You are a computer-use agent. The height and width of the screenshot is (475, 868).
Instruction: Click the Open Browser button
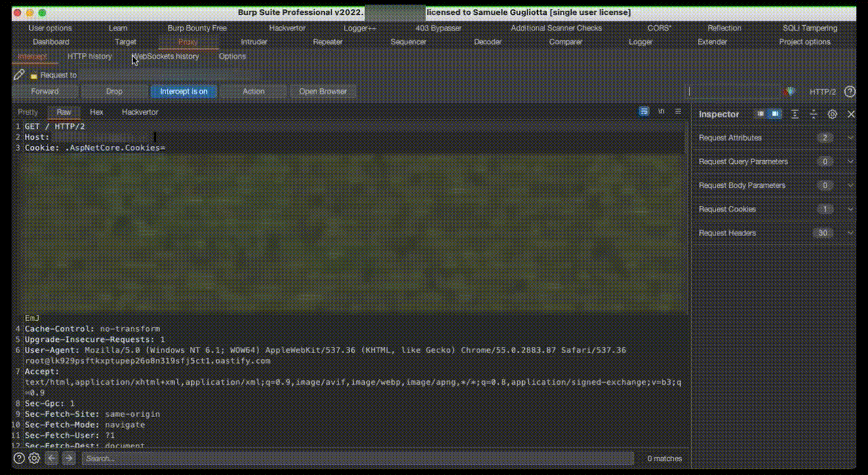[323, 92]
